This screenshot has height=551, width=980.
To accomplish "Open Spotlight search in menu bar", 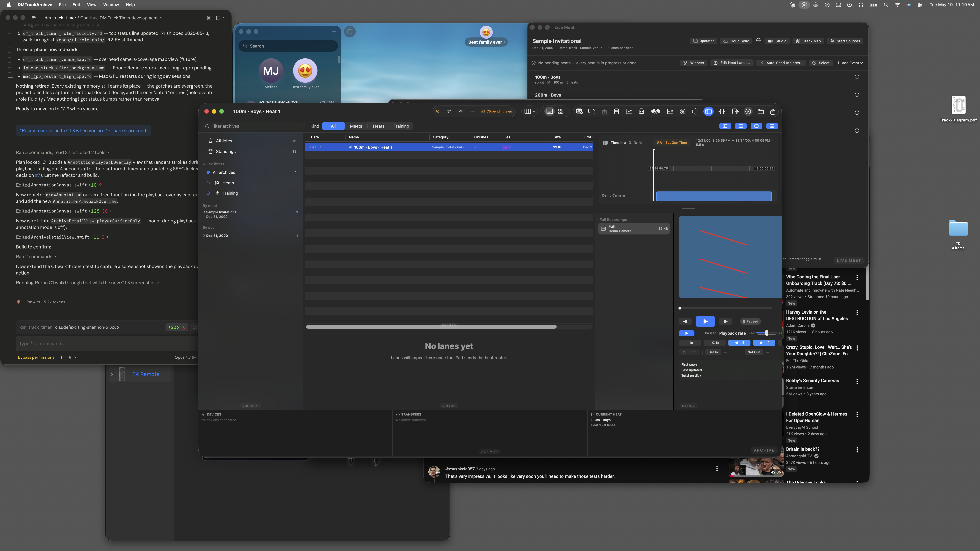I will click(886, 5).
